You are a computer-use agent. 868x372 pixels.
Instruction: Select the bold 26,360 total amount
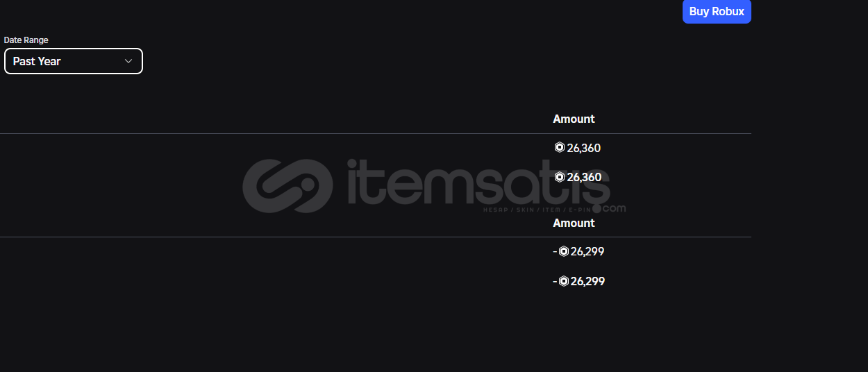(584, 177)
